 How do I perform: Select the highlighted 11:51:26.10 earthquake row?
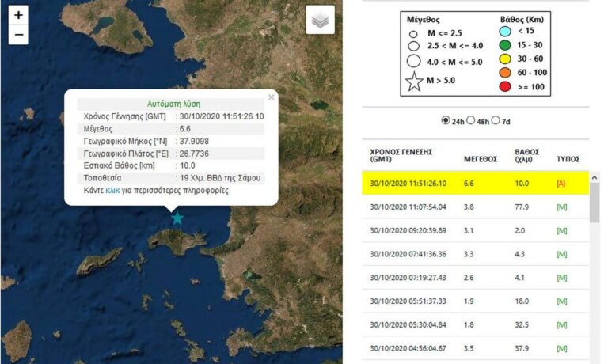click(x=475, y=183)
